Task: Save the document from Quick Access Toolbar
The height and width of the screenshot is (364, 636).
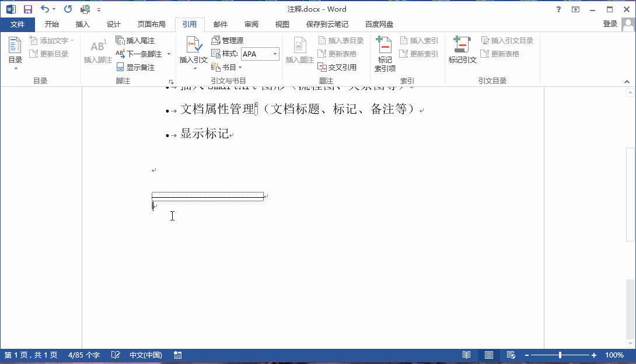Action: 27,9
